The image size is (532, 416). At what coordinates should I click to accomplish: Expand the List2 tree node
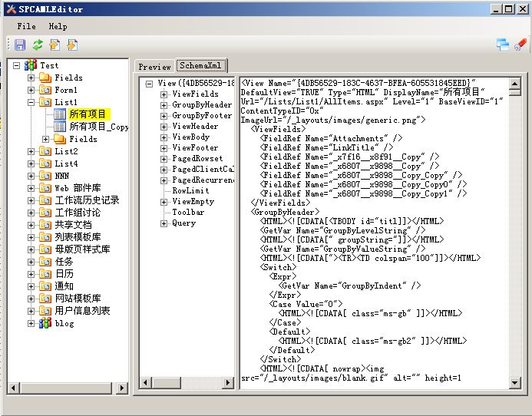coord(31,151)
